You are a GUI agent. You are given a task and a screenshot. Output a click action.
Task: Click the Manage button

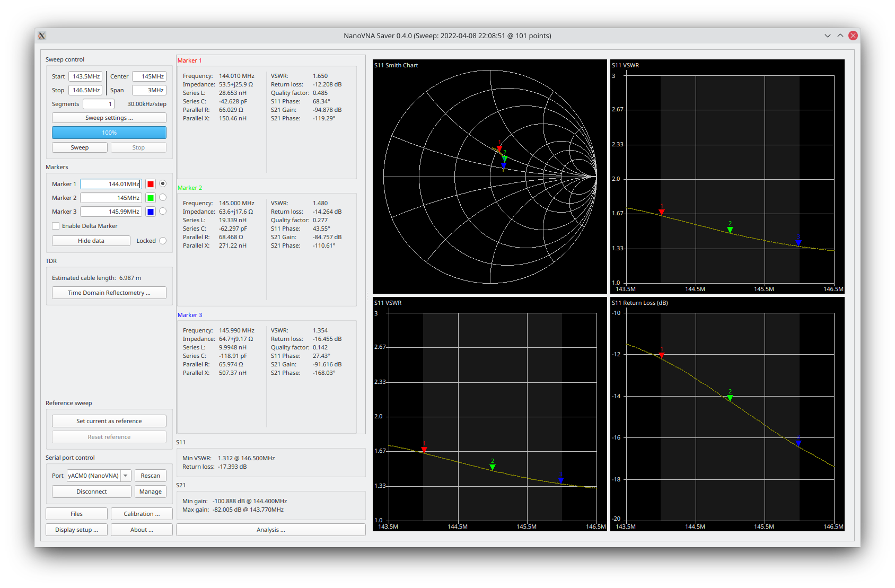[x=151, y=492]
